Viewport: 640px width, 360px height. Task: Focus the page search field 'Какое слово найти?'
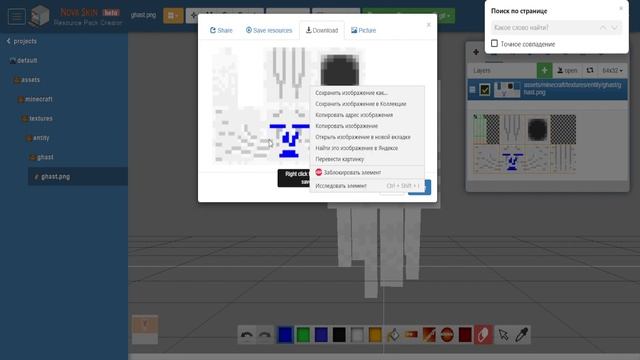[x=544, y=28]
